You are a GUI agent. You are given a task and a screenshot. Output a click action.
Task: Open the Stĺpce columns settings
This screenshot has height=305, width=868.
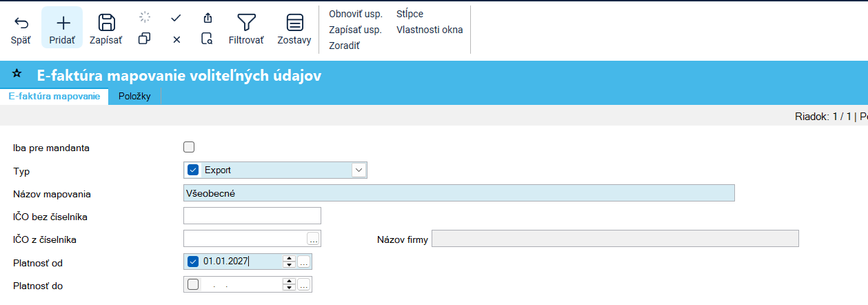pyautogui.click(x=410, y=14)
